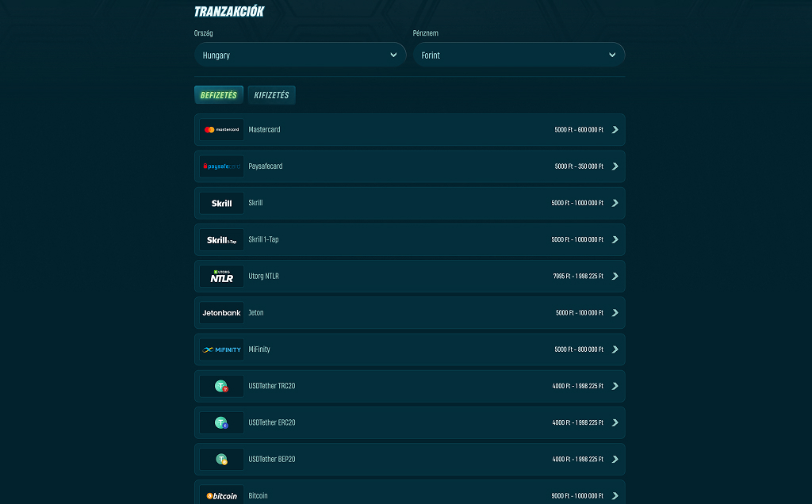
Task: Open the Pénznem currency dropdown
Action: (x=519, y=55)
